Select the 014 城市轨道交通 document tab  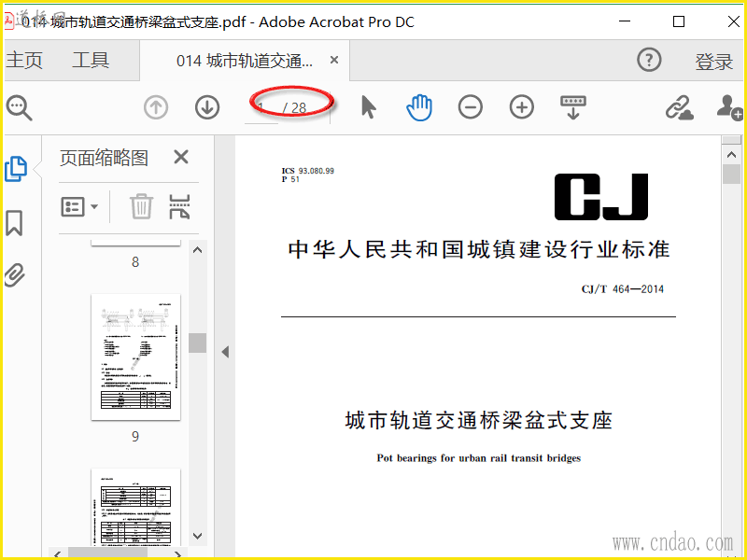245,61
